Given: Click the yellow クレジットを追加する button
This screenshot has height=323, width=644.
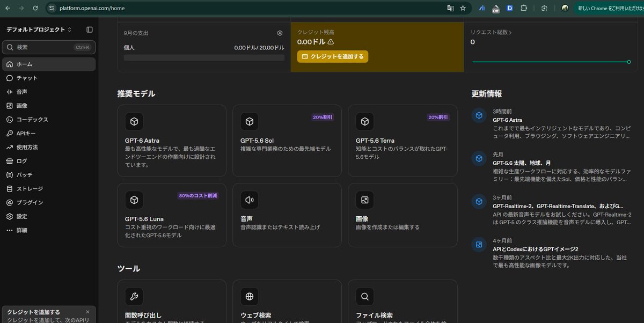Looking at the screenshot, I should click(x=333, y=56).
